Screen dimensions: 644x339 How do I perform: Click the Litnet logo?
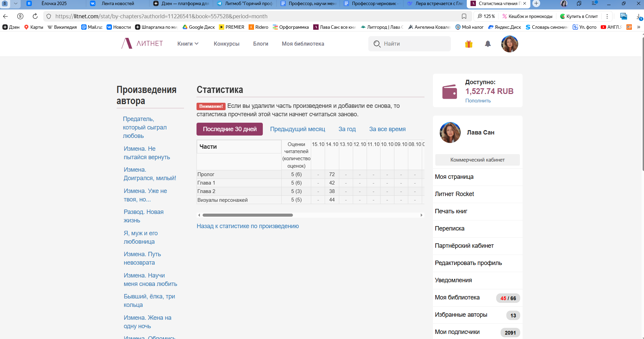(142, 44)
